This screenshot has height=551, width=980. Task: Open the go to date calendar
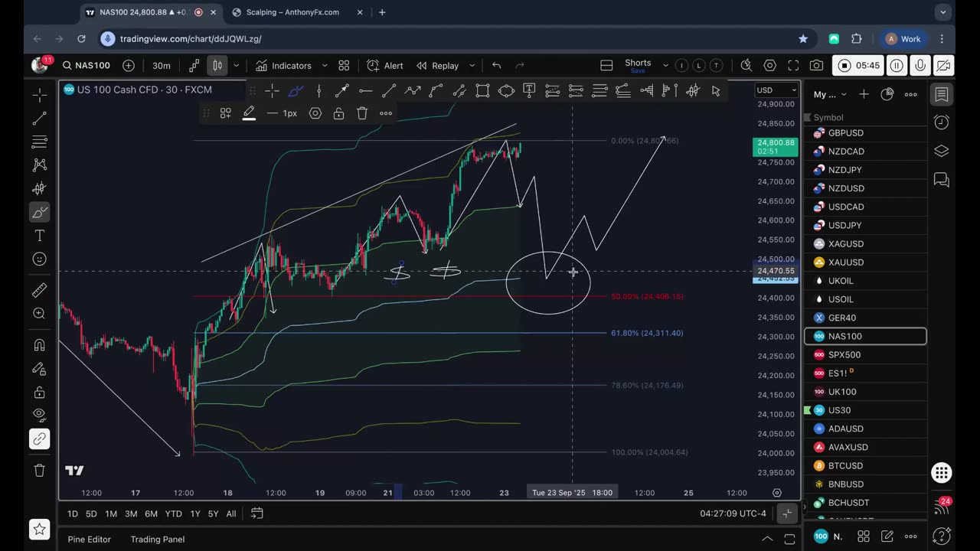256,514
